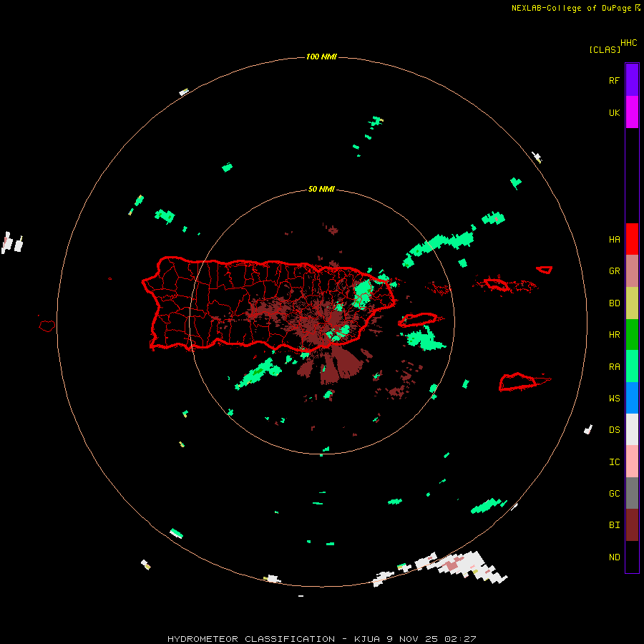Click the DS white legend swatch
This screenshot has height=644, width=644.
click(632, 429)
